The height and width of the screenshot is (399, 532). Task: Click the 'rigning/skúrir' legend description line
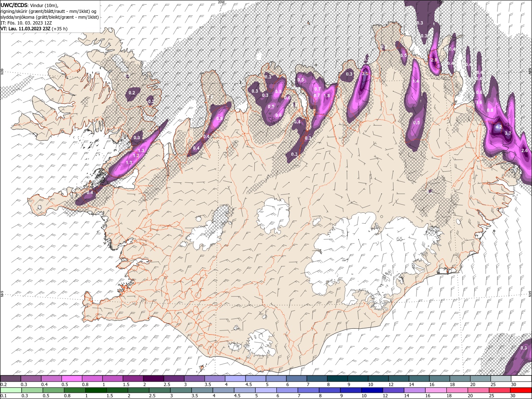[48, 11]
